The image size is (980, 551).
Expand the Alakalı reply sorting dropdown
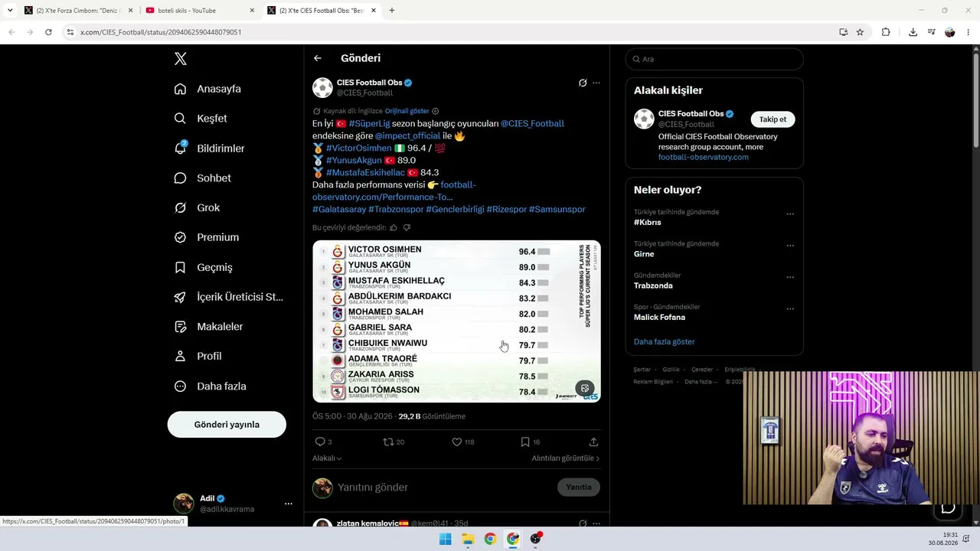(x=327, y=458)
